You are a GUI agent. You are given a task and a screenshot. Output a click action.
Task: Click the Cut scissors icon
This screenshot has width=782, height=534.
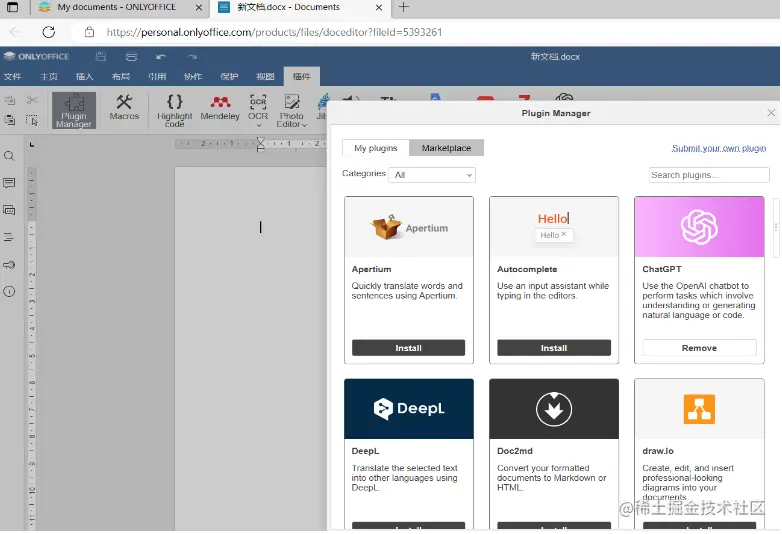(32, 100)
